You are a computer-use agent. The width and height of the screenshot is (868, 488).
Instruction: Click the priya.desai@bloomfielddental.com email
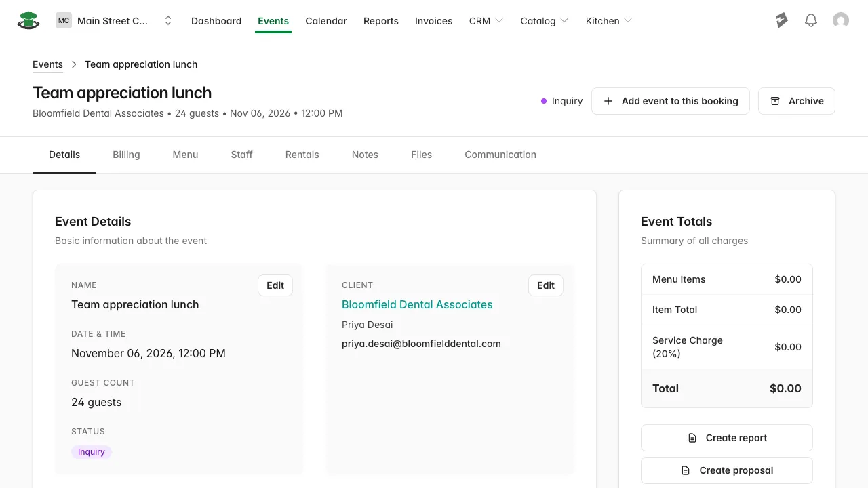click(x=421, y=344)
